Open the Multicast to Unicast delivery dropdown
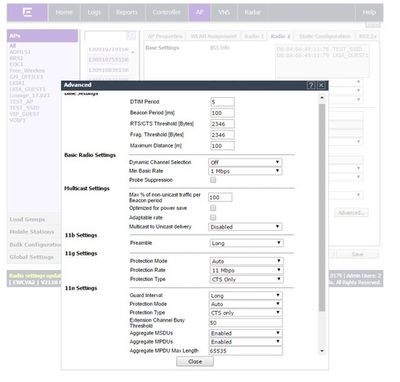Viewport: 400px width, 382px height. tap(245, 227)
